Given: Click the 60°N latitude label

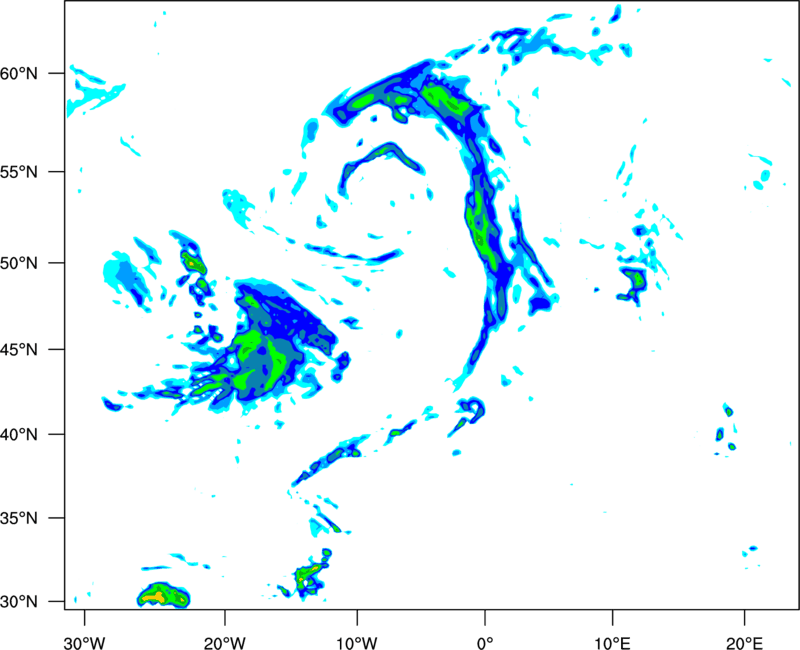Looking at the screenshot, I should (19, 74).
